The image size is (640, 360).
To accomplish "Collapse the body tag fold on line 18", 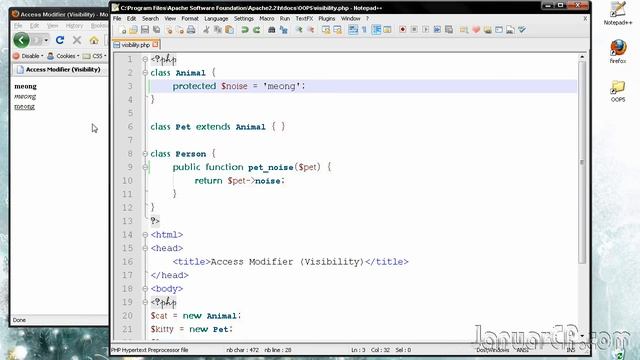I will (145, 289).
